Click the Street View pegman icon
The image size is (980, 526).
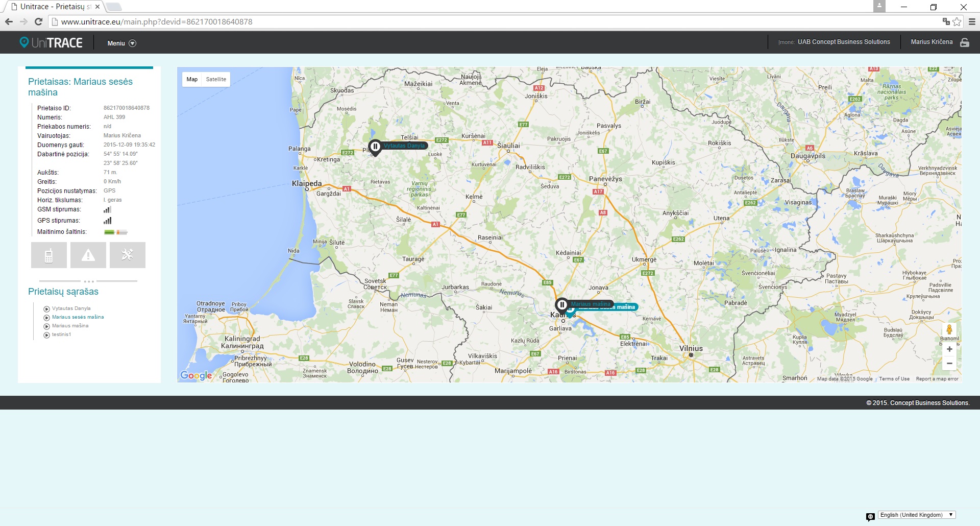pyautogui.click(x=949, y=329)
